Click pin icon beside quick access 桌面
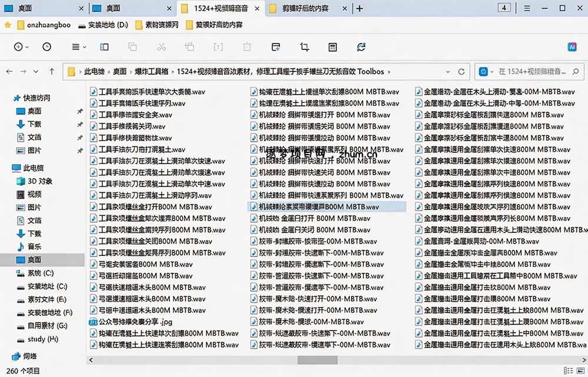The image size is (588, 377). tap(79, 111)
